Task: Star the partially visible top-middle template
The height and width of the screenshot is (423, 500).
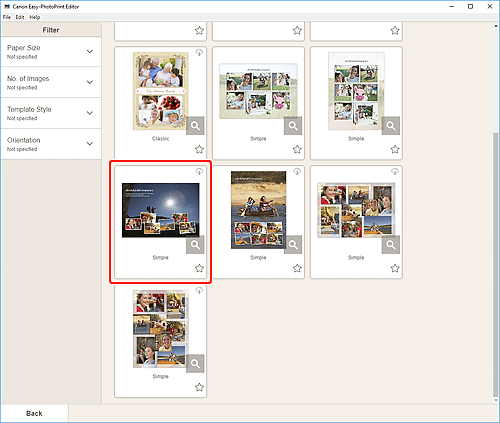Action: (297, 30)
